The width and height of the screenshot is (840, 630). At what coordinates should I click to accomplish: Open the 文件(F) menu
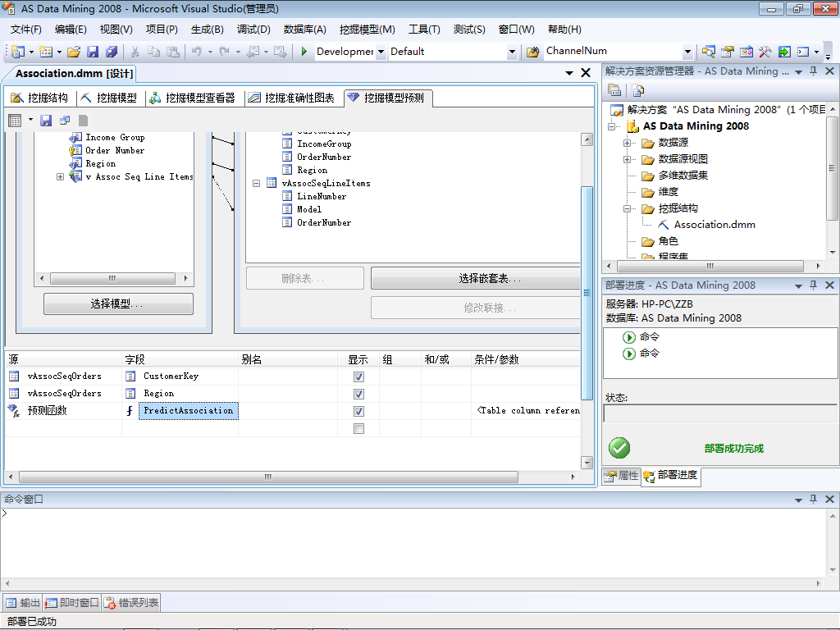(25, 30)
